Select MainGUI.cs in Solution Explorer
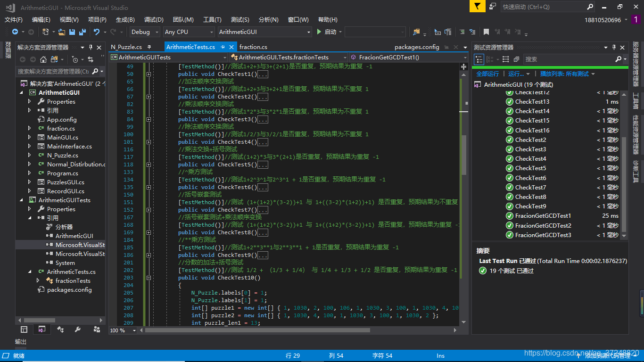Viewport: 644px width, 362px height. [x=63, y=137]
